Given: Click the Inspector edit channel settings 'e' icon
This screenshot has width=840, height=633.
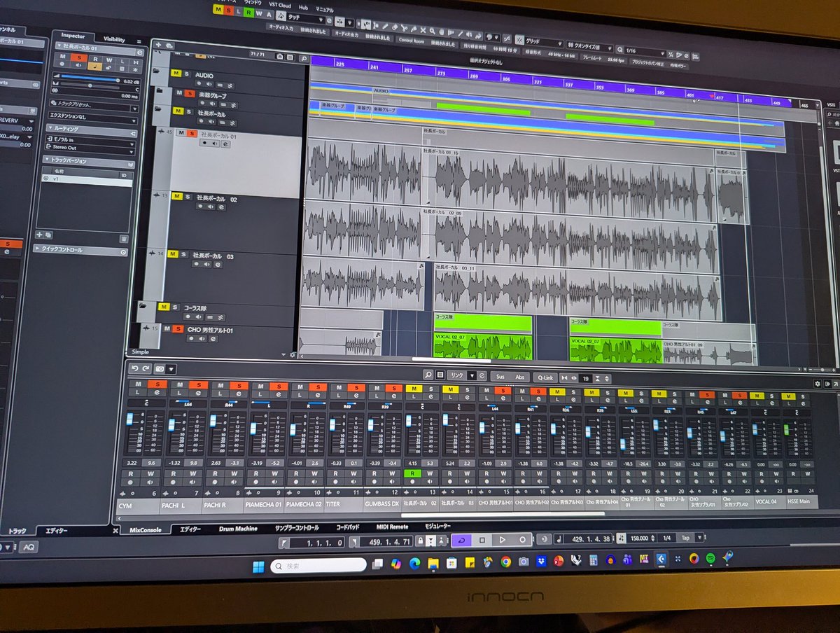Looking at the screenshot, I should [140, 53].
